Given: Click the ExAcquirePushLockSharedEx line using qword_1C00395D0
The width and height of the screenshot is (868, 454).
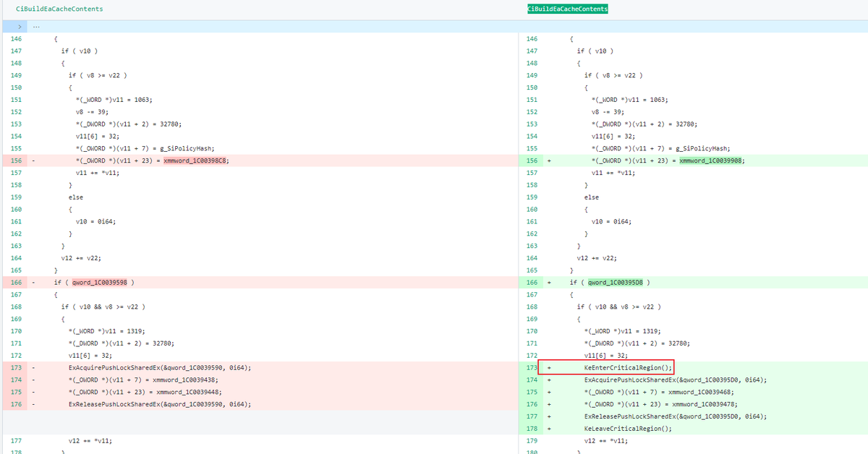Looking at the screenshot, I should [x=676, y=380].
